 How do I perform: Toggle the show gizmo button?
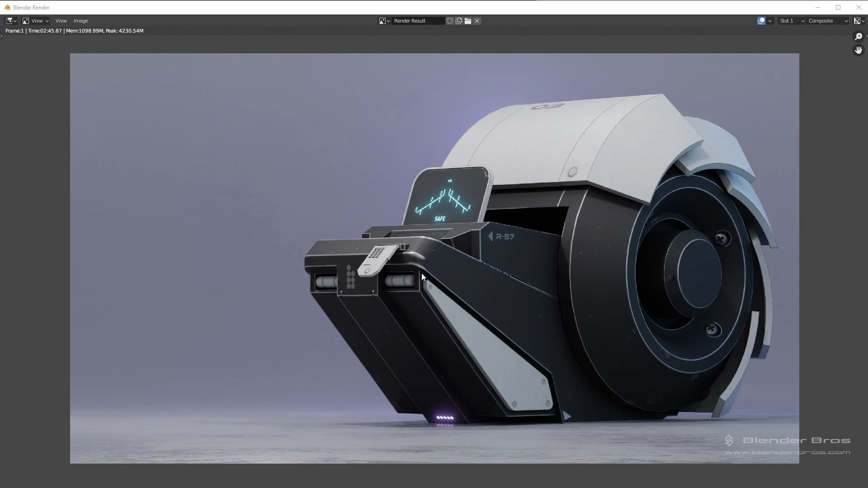tap(761, 21)
